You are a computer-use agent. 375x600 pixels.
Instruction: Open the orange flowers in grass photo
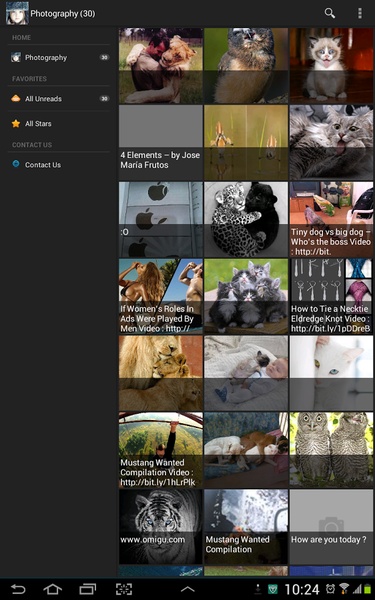click(246, 142)
